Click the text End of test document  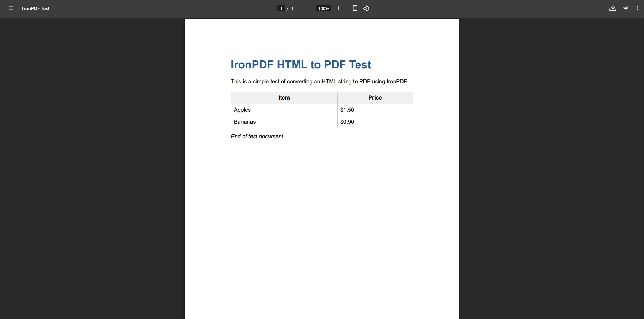pos(257,136)
